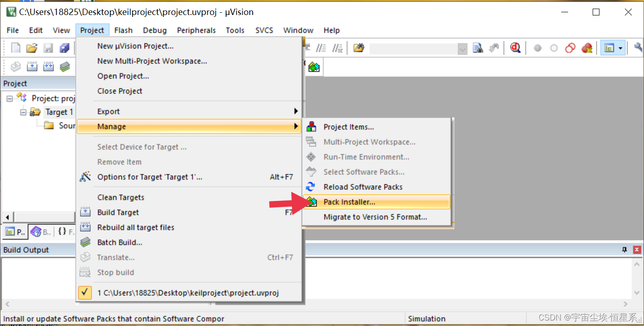Open the Flash menu
The image size is (644, 326).
(x=123, y=30)
